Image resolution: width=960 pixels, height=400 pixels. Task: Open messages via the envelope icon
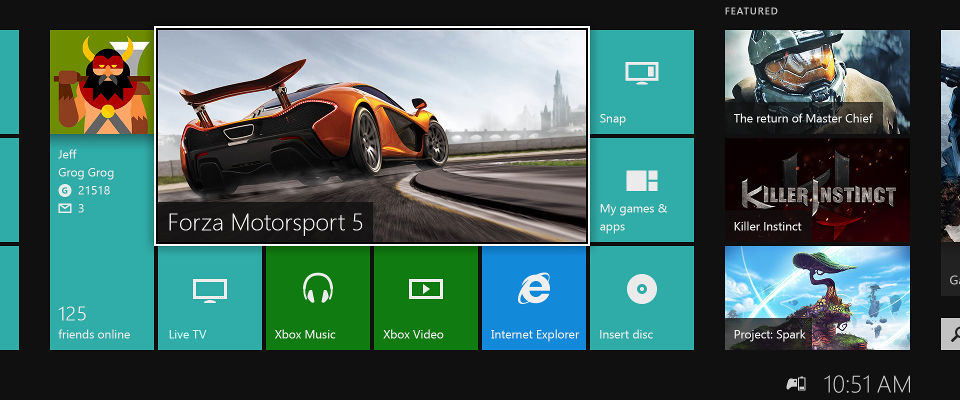[65, 209]
